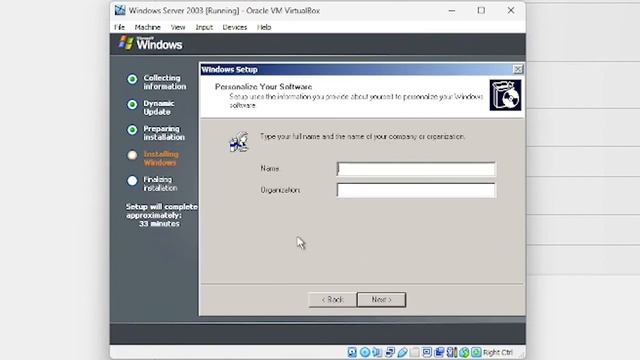Open the Devices menu
Screen dimensions: 640x360
[235, 27]
